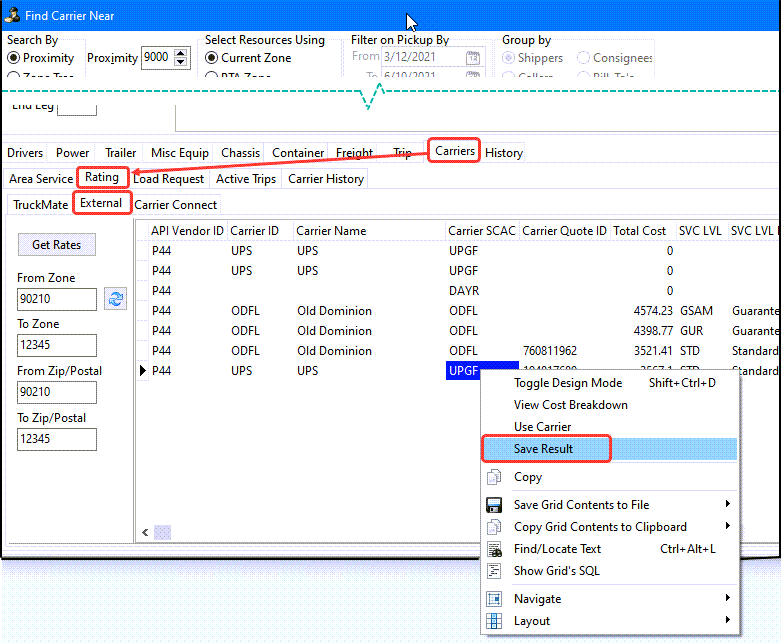Click the Layout grid icon in menu

pos(494,621)
